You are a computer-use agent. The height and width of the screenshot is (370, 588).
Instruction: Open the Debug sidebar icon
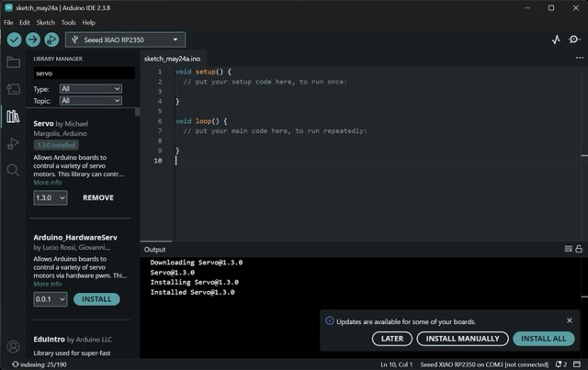[13, 143]
